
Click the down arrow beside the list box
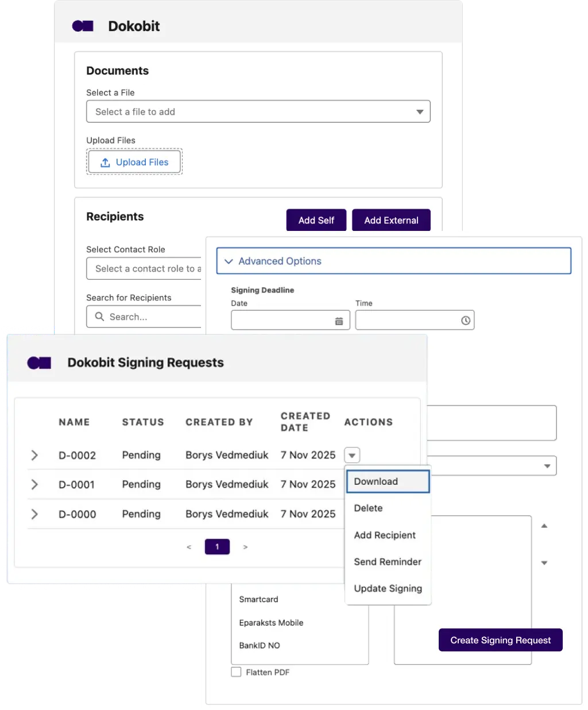click(x=544, y=563)
